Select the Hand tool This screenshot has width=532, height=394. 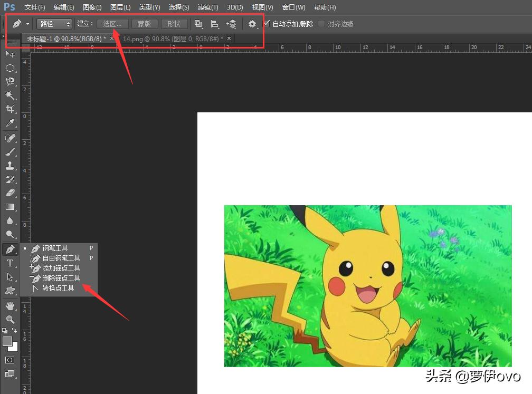(x=10, y=305)
